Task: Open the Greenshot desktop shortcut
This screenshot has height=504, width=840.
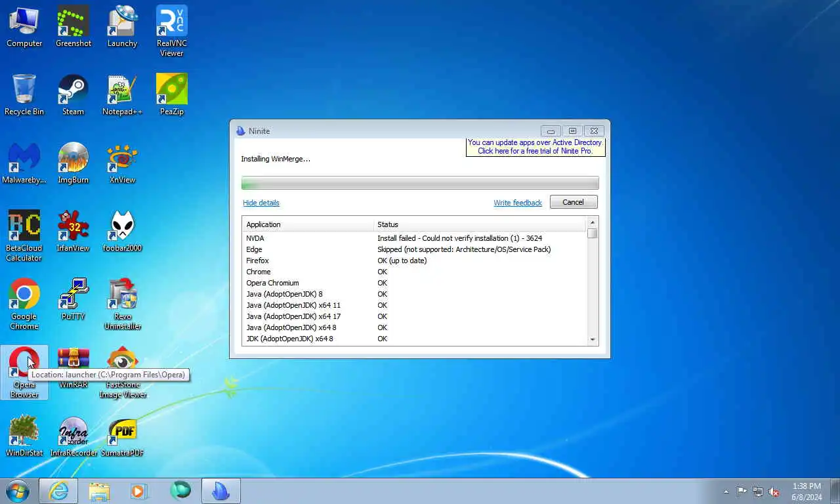Action: (73, 26)
